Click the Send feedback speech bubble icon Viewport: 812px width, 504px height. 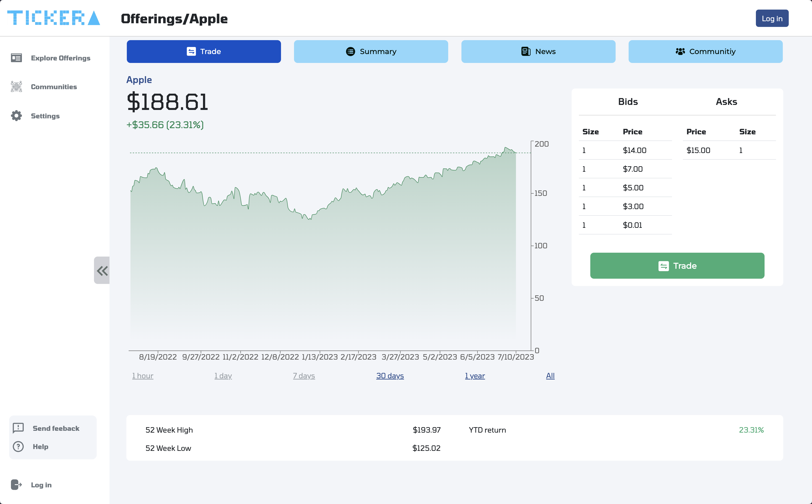coord(18,428)
